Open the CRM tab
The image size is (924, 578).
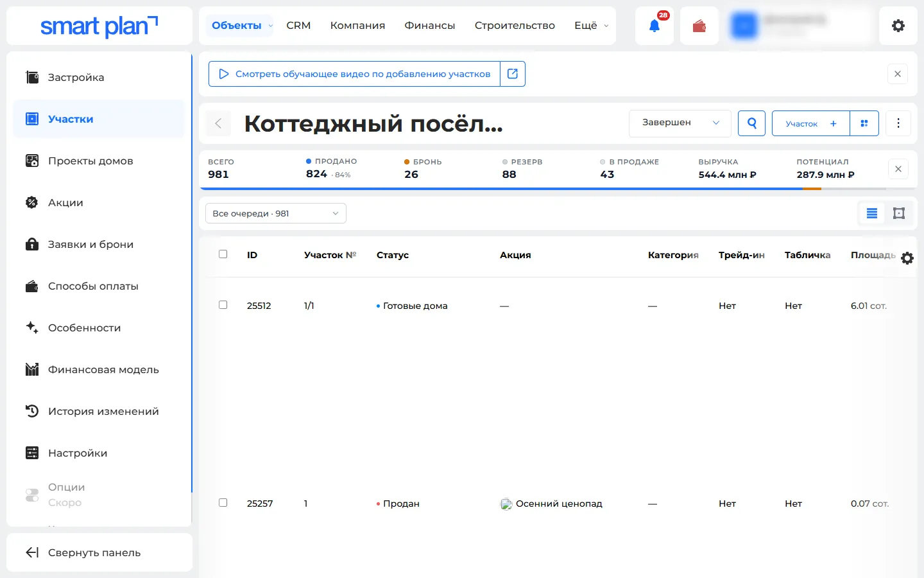[298, 26]
